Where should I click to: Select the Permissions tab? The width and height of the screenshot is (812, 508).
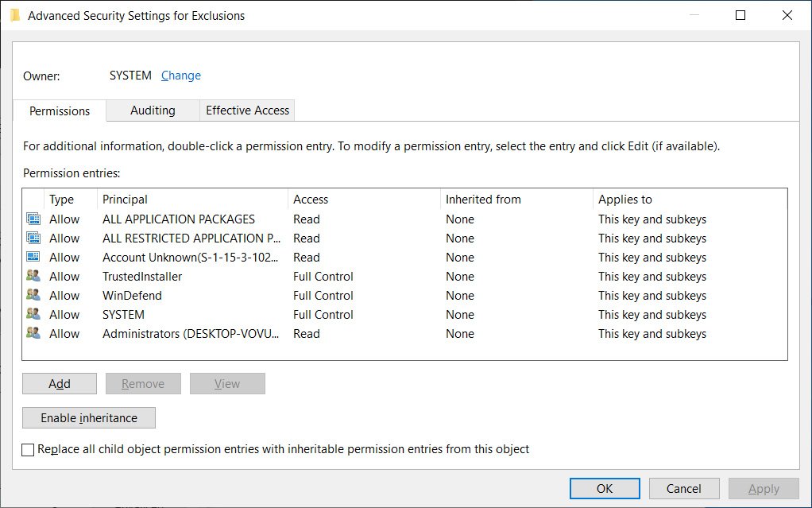tap(59, 111)
